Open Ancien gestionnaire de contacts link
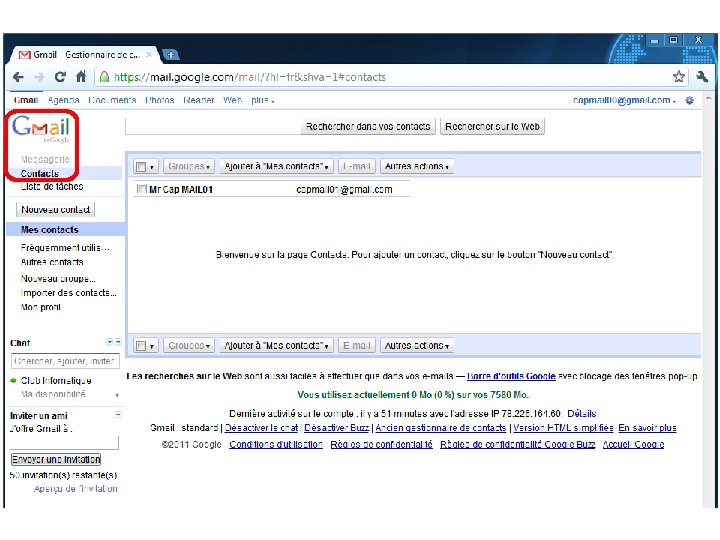Image resolution: width=720 pixels, height=540 pixels. coord(441,428)
